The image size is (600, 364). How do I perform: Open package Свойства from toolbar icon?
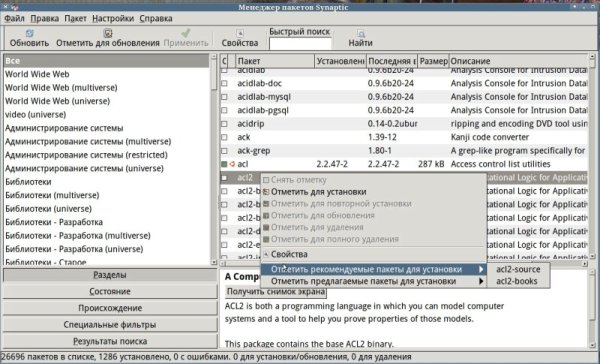(x=240, y=33)
